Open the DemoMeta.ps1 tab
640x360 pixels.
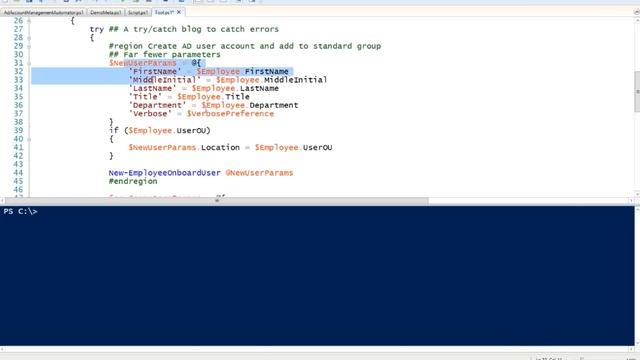point(106,13)
